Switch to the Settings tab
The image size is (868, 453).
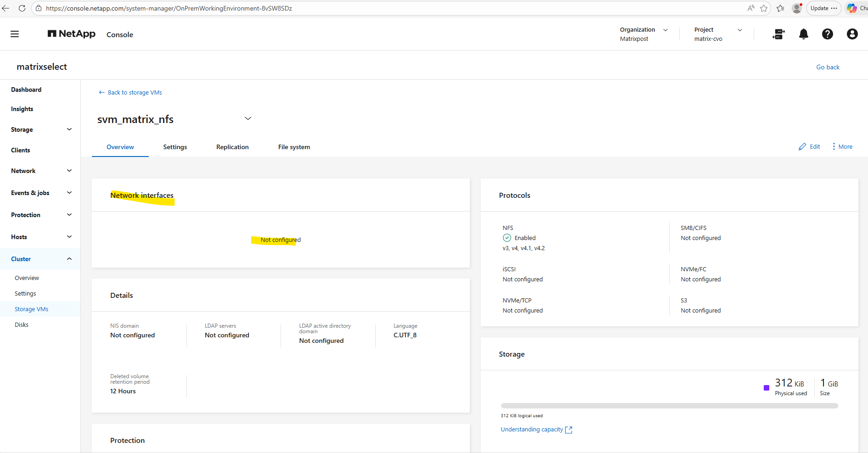[x=175, y=147]
